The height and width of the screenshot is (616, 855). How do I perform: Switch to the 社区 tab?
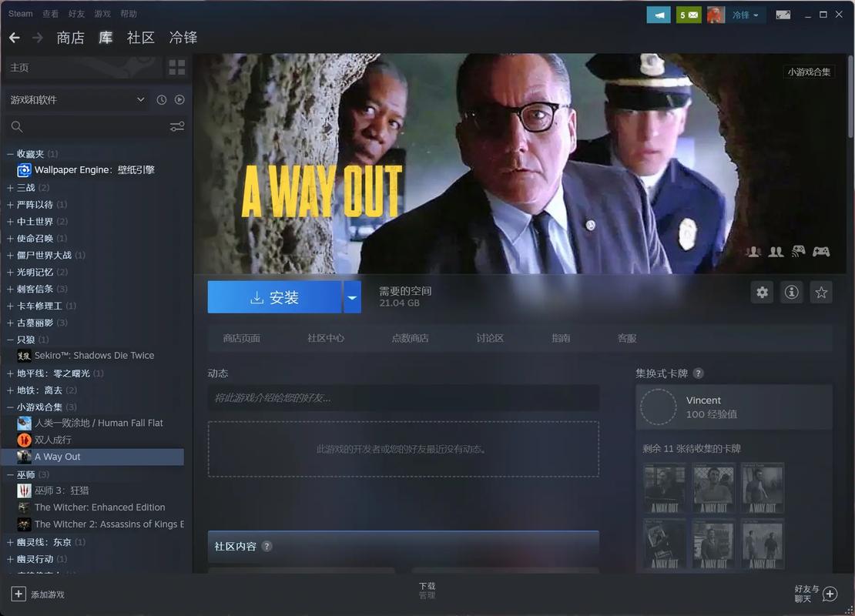141,38
